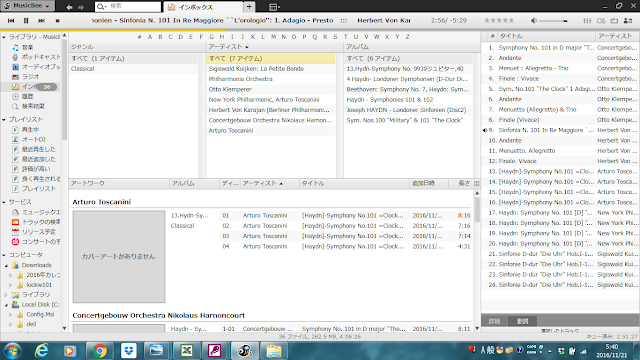The height and width of the screenshot is (360, 640).
Task: Open the MusicBee main menu dropdown
Action: pos(27,6)
